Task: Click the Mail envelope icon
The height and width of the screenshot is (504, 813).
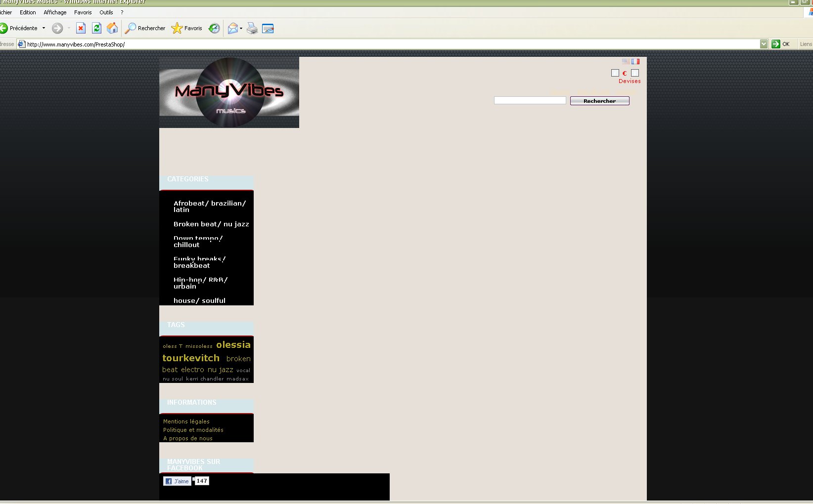Action: [x=232, y=29]
